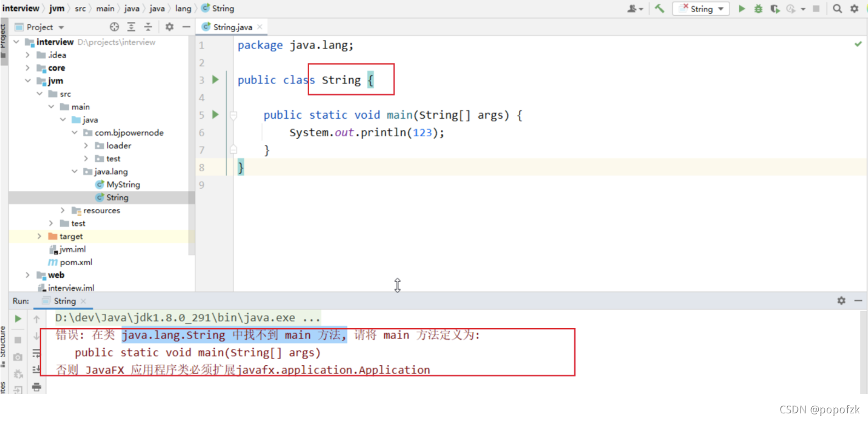The height and width of the screenshot is (421, 868).
Task: Open the String run configuration dropdown
Action: click(x=701, y=8)
